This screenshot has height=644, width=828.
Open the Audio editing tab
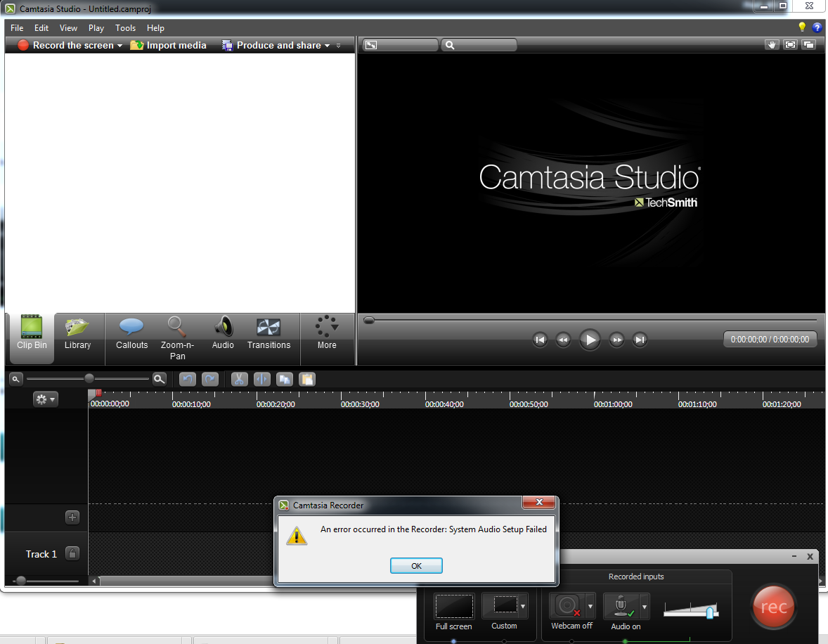pyautogui.click(x=223, y=333)
